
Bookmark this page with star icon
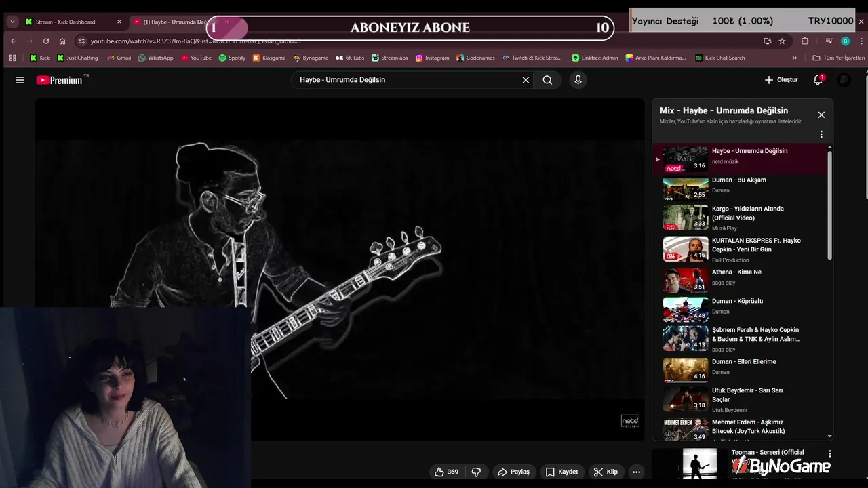click(782, 41)
